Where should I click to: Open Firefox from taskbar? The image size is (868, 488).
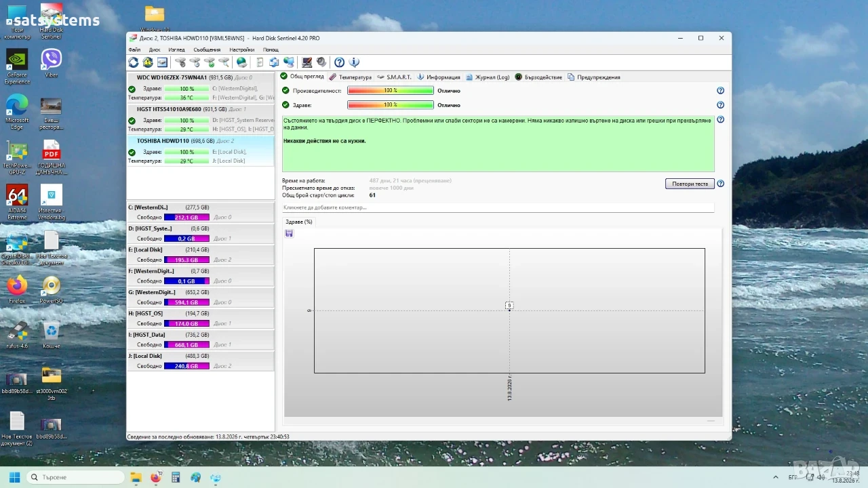(x=155, y=477)
